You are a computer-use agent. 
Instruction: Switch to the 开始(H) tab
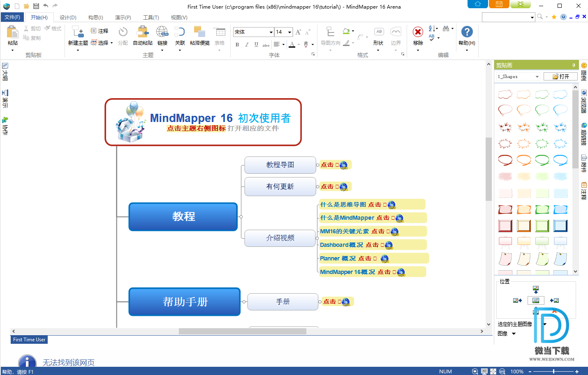39,18
